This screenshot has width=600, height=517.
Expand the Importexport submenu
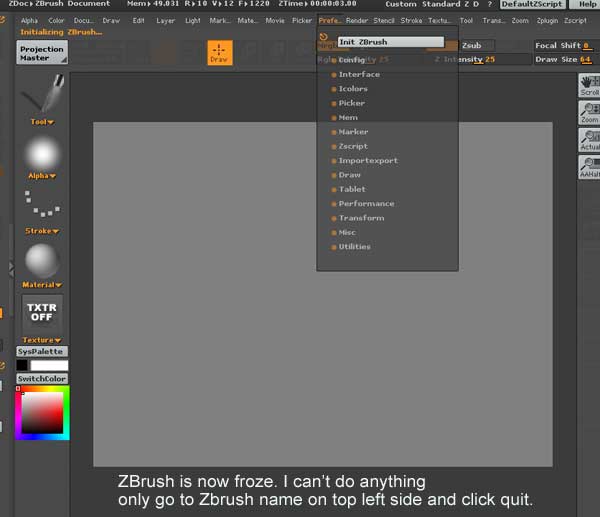(x=365, y=161)
